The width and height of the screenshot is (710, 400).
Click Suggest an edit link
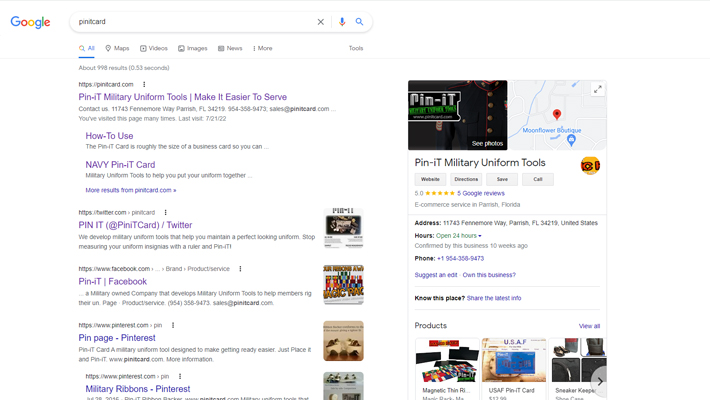(x=436, y=275)
